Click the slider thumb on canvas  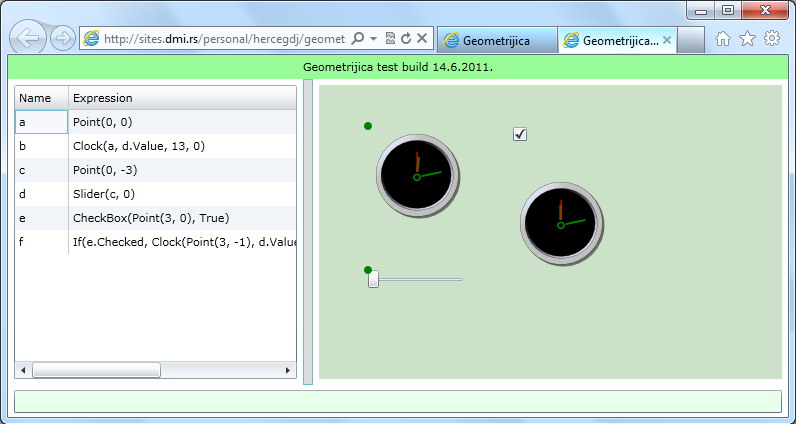tap(373, 279)
